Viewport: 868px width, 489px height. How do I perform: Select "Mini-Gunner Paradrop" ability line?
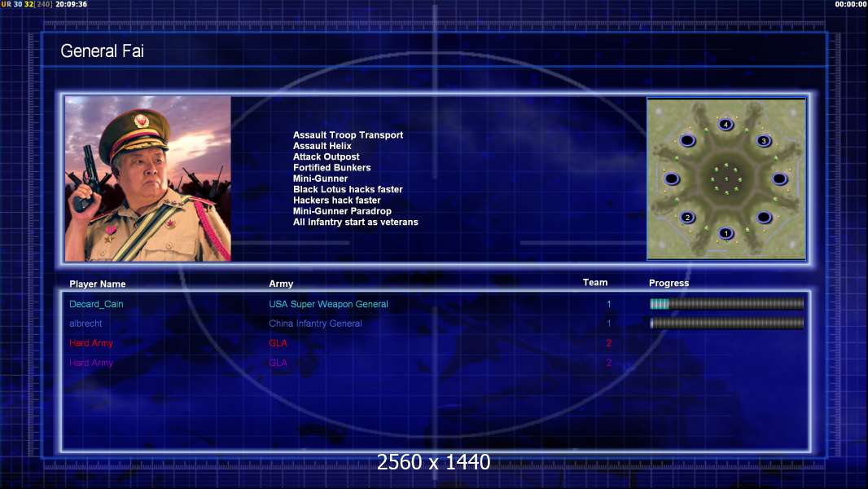click(342, 211)
